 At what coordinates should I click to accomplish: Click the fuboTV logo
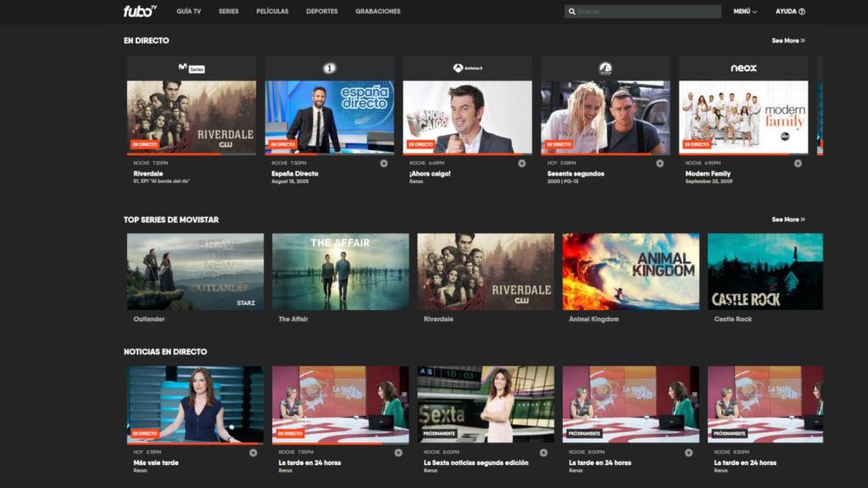coord(140,11)
